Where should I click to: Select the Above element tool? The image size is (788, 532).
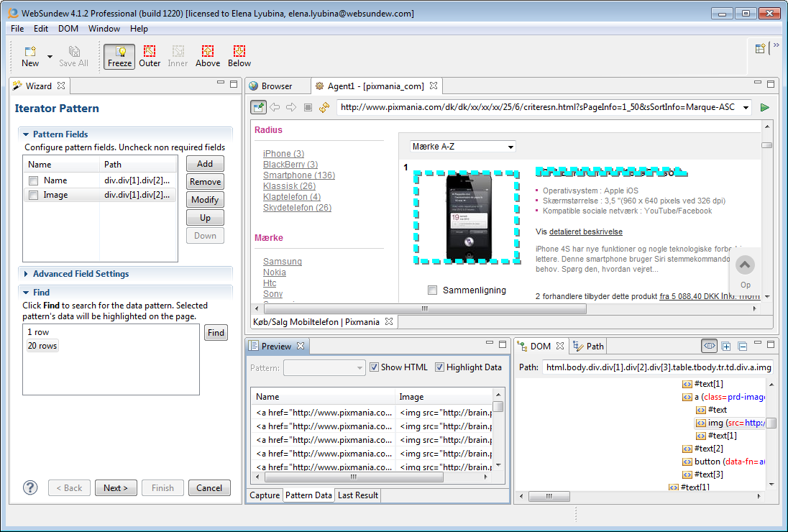tap(208, 56)
